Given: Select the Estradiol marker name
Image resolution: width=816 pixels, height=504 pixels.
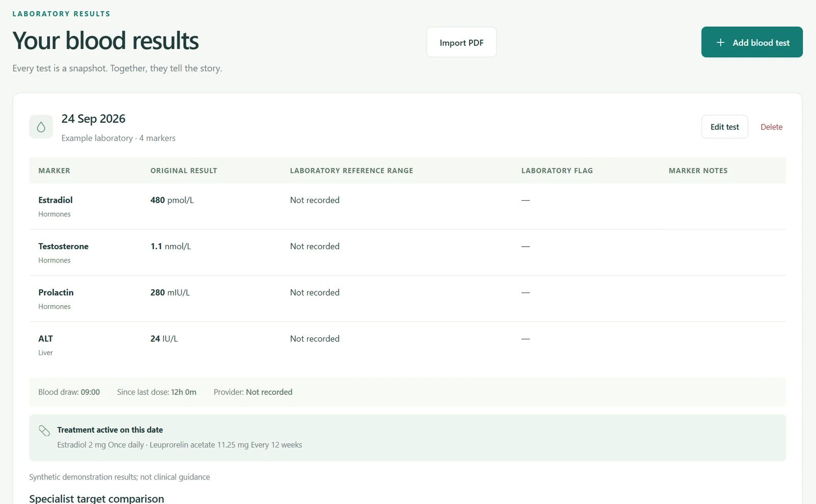Looking at the screenshot, I should [55, 200].
